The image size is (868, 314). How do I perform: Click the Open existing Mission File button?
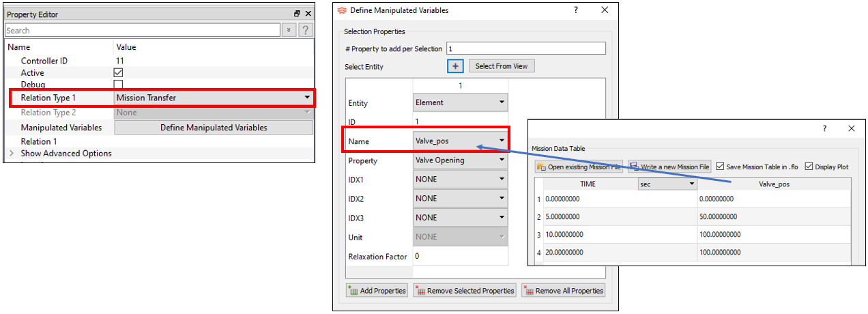point(579,167)
